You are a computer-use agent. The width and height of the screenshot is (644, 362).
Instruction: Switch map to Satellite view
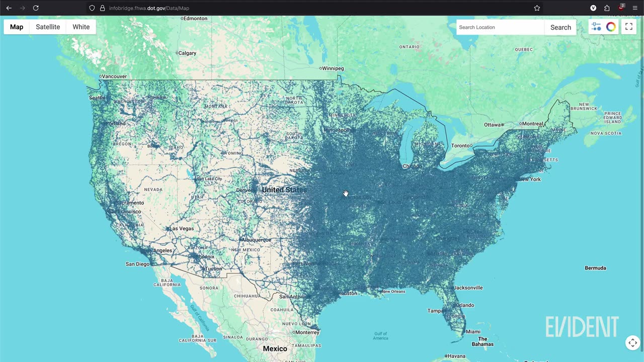[48, 27]
